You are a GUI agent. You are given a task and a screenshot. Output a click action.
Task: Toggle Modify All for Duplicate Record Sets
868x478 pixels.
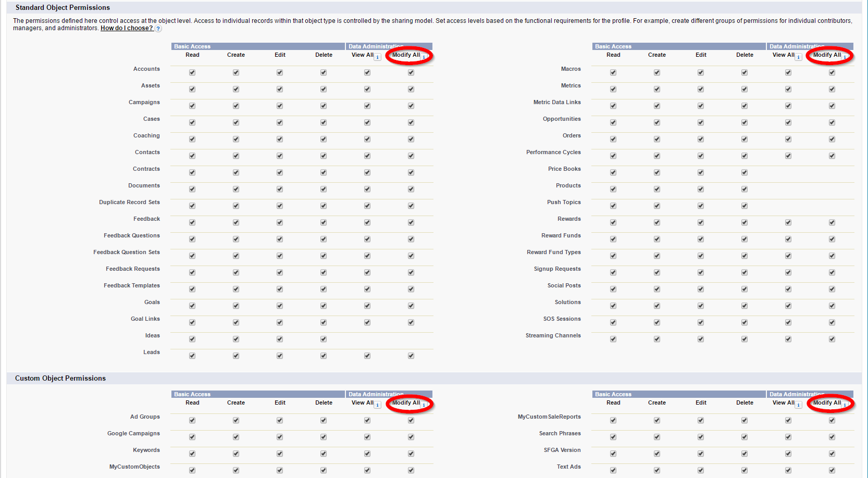pos(411,206)
